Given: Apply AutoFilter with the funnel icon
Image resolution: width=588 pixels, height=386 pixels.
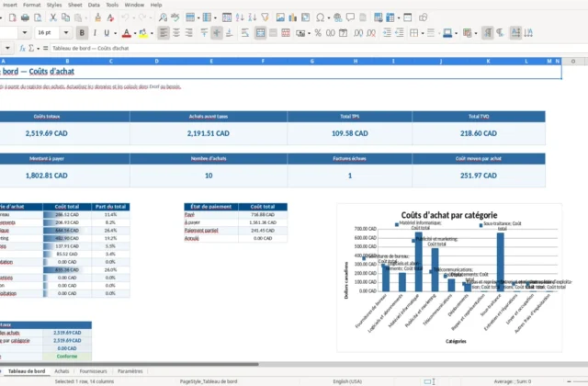Looking at the screenshot, I should coord(266,17).
